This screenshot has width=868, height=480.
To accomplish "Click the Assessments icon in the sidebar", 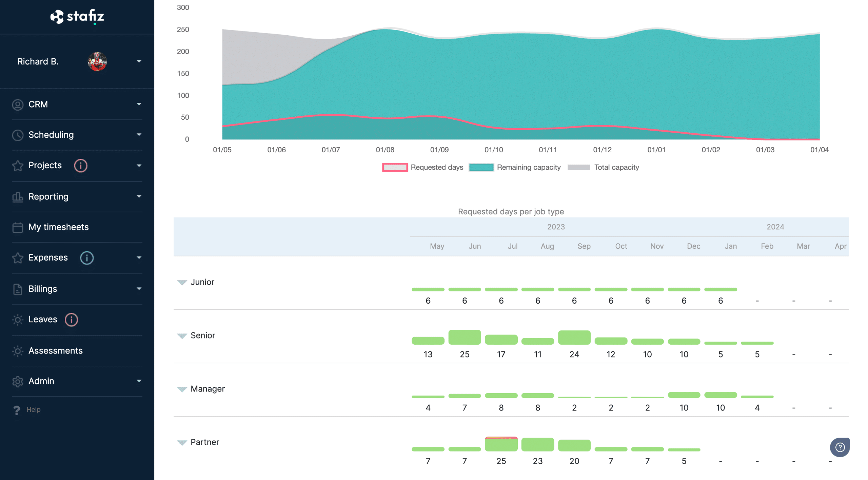I will tap(17, 349).
